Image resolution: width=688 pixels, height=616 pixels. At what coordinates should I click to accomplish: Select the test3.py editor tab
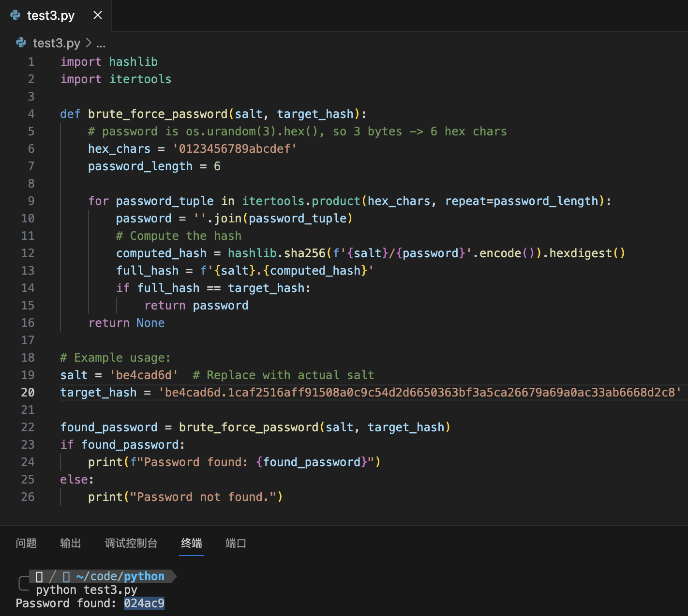pyautogui.click(x=56, y=15)
